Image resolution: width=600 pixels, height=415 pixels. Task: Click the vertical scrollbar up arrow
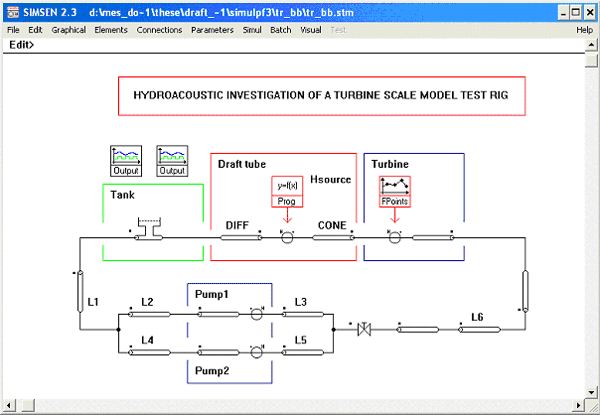click(592, 58)
